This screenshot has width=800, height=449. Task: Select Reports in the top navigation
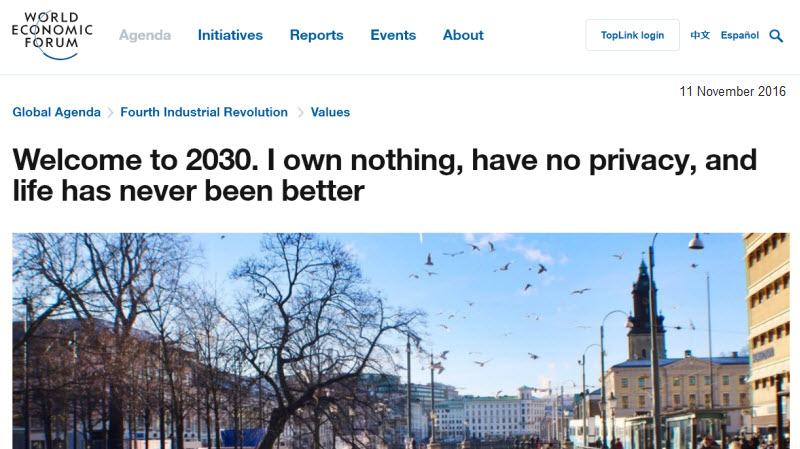(x=316, y=35)
